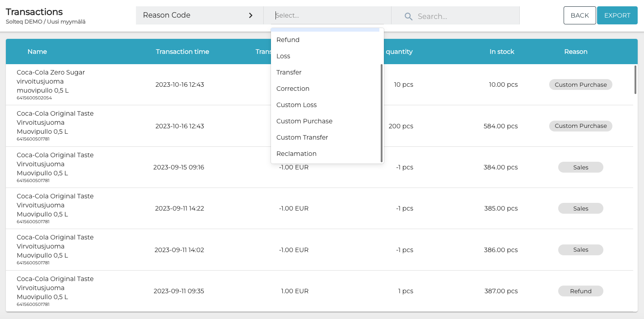Click the Sales reason badge for the 2023-09-15 row

(580, 167)
